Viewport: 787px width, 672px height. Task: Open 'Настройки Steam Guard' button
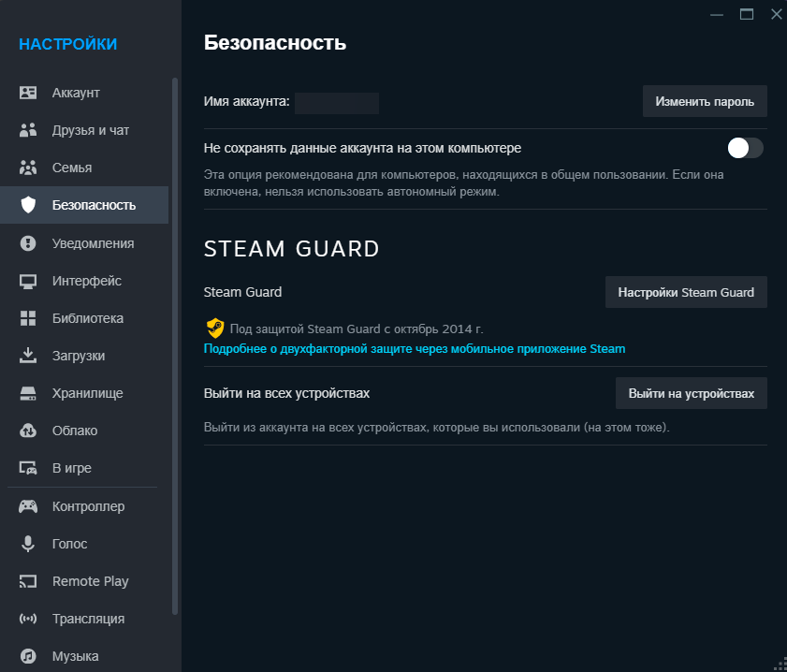pos(686,292)
